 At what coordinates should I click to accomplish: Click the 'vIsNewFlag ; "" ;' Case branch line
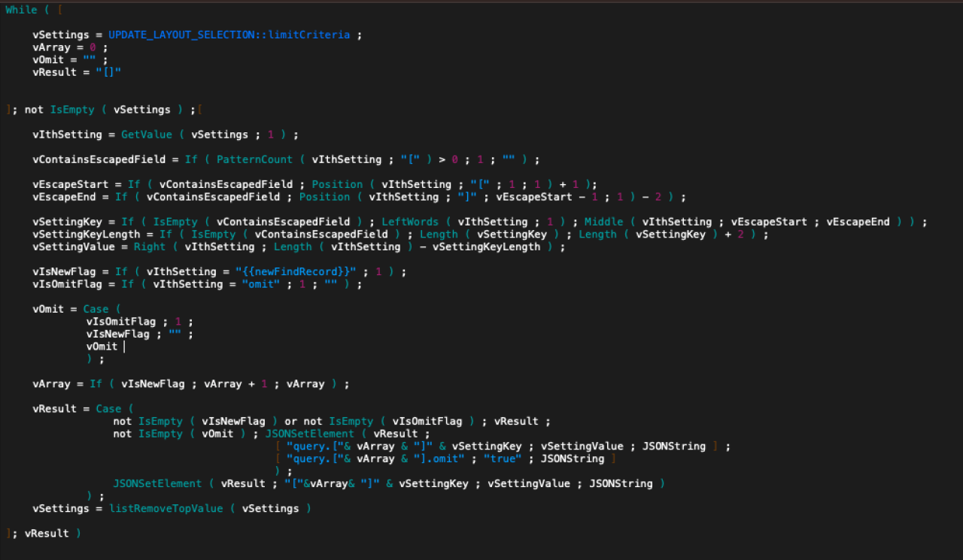(140, 334)
